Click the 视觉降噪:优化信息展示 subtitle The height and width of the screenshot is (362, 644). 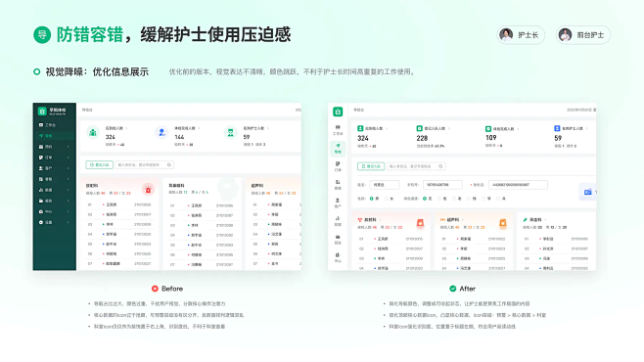click(97, 72)
